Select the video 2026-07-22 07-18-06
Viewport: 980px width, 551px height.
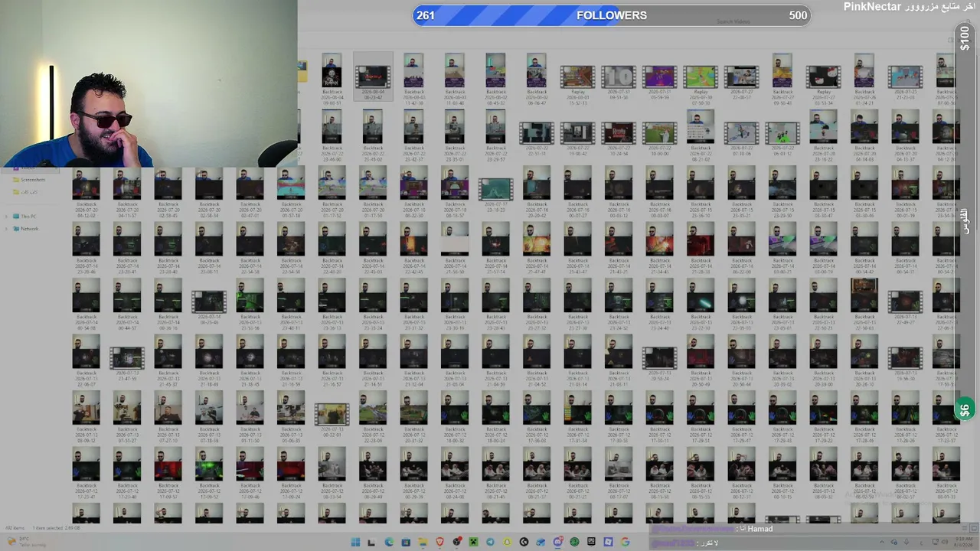click(741, 139)
